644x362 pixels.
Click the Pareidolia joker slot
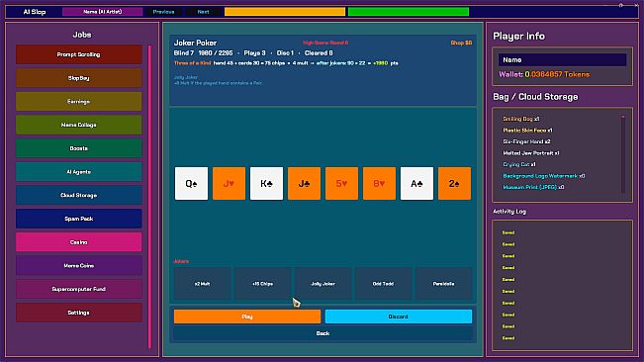(443, 284)
